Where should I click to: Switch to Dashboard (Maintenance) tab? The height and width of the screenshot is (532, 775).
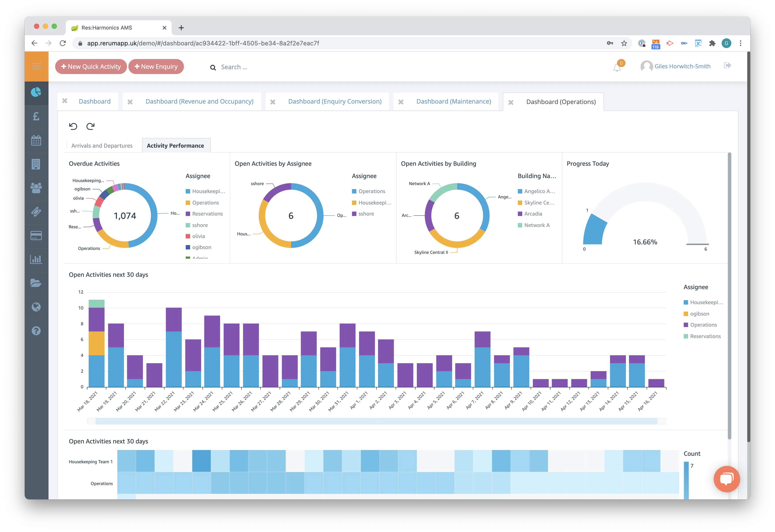click(x=453, y=101)
